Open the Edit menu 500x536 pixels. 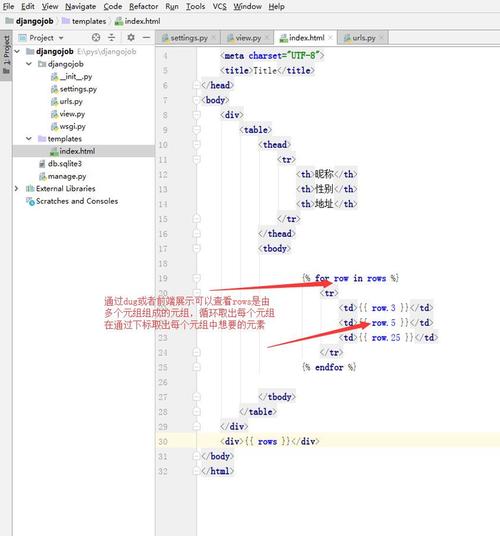pos(28,6)
